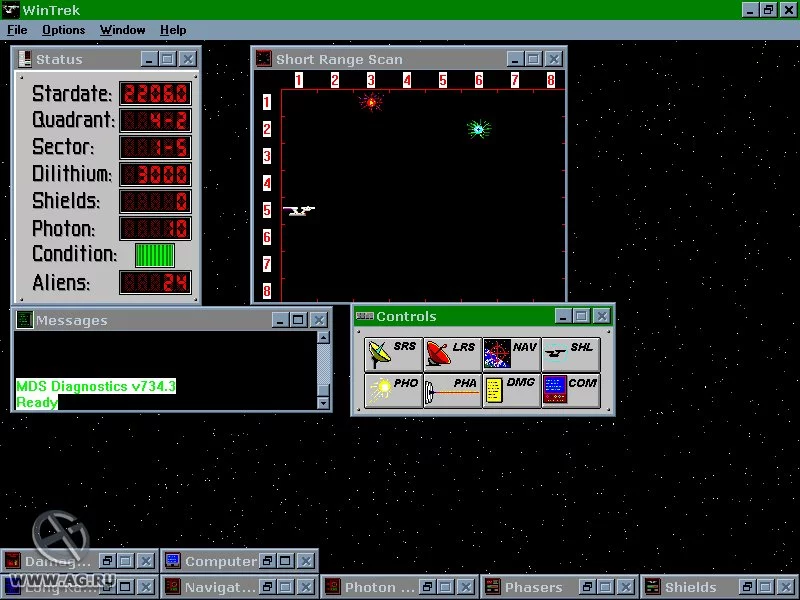Open the LRS long range scan control
This screenshot has width=800, height=600.
pos(453,354)
